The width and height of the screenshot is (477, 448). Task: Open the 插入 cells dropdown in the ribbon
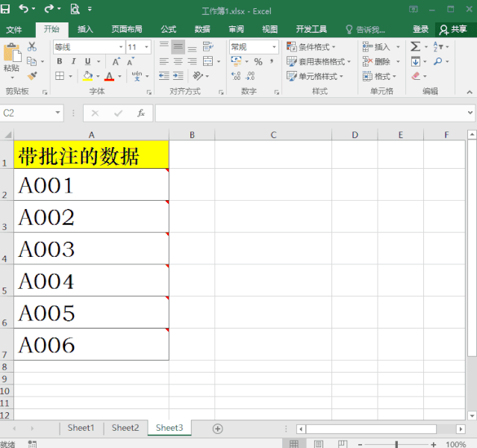coord(398,47)
